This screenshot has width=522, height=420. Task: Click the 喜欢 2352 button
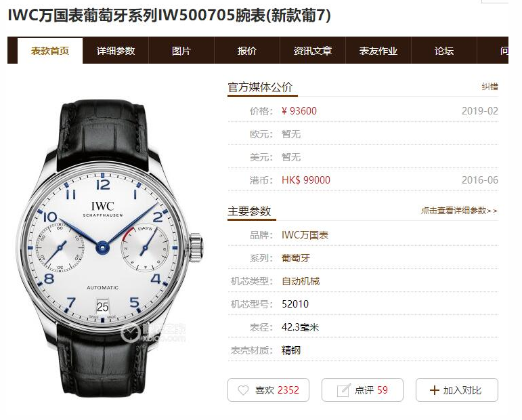click(x=268, y=390)
